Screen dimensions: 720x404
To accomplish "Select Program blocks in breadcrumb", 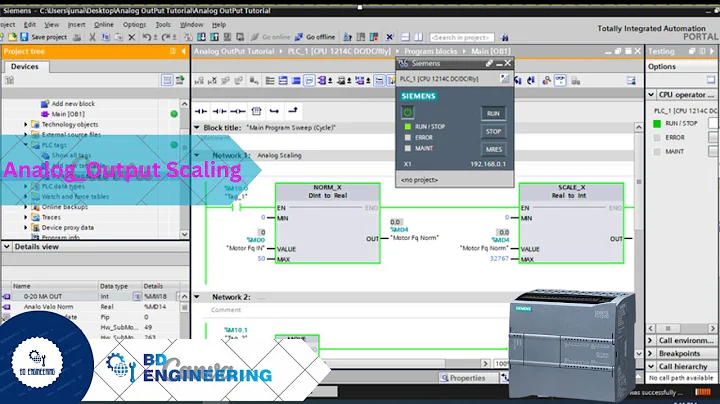I will coord(430,51).
